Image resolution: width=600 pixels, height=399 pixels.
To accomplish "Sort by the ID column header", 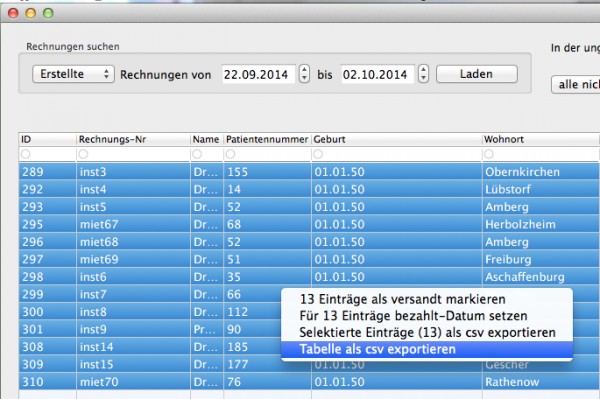I will (x=47, y=139).
